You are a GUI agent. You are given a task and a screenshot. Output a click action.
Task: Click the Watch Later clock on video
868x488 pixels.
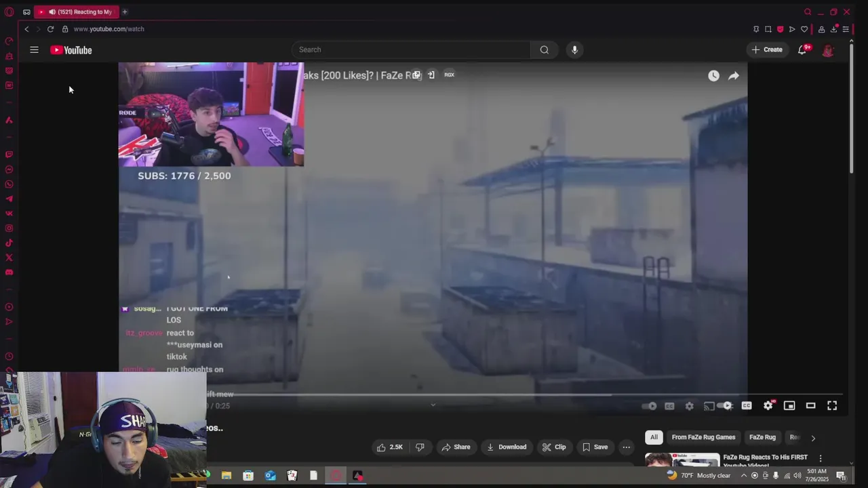pyautogui.click(x=713, y=76)
